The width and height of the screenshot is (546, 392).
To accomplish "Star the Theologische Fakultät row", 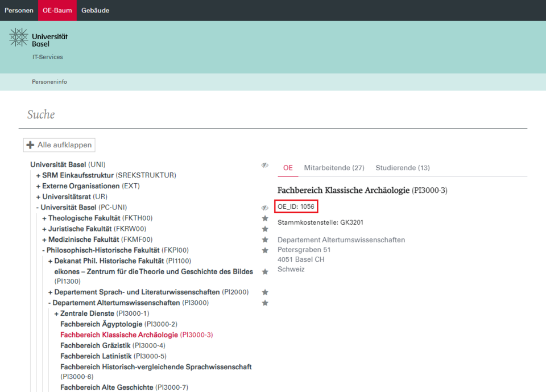I will click(265, 218).
